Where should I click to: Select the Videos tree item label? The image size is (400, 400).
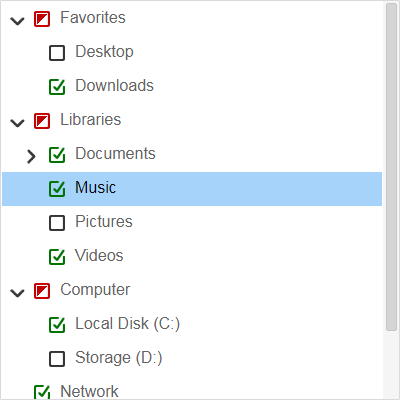click(99, 256)
